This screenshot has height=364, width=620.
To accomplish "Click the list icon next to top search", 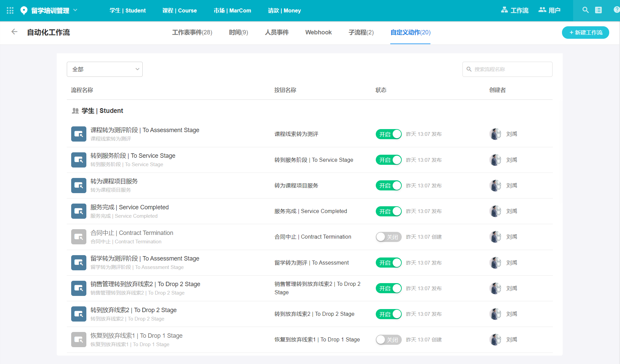I will pos(598,10).
